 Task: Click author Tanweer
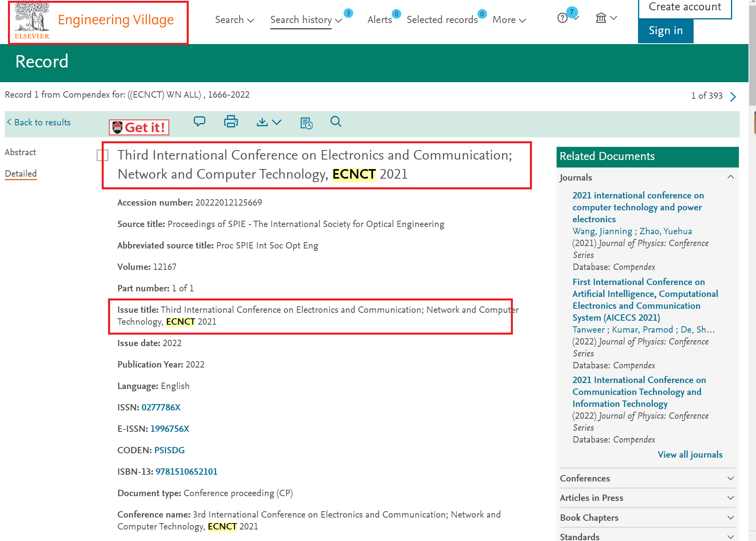pyautogui.click(x=588, y=329)
